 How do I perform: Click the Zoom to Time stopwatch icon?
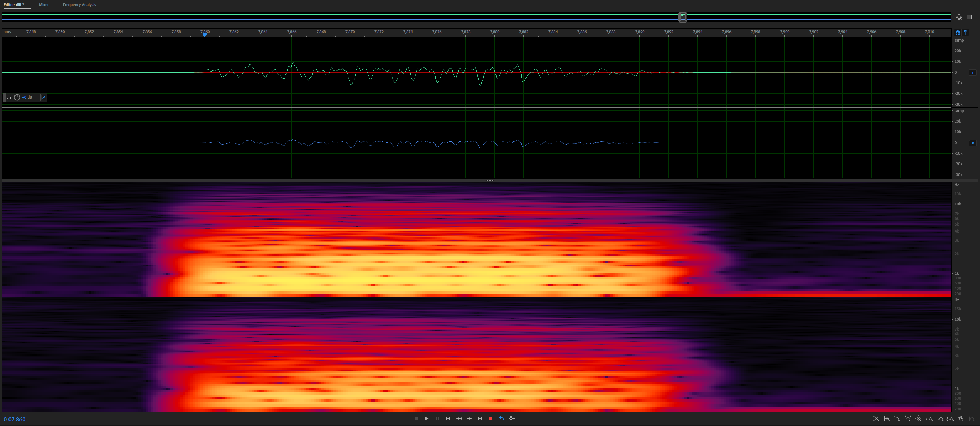pyautogui.click(x=961, y=419)
